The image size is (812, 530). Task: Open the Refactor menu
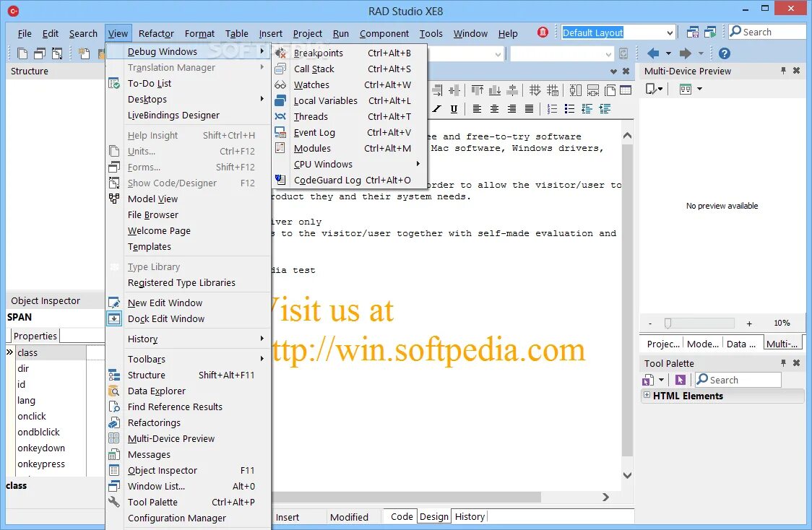[x=156, y=34]
